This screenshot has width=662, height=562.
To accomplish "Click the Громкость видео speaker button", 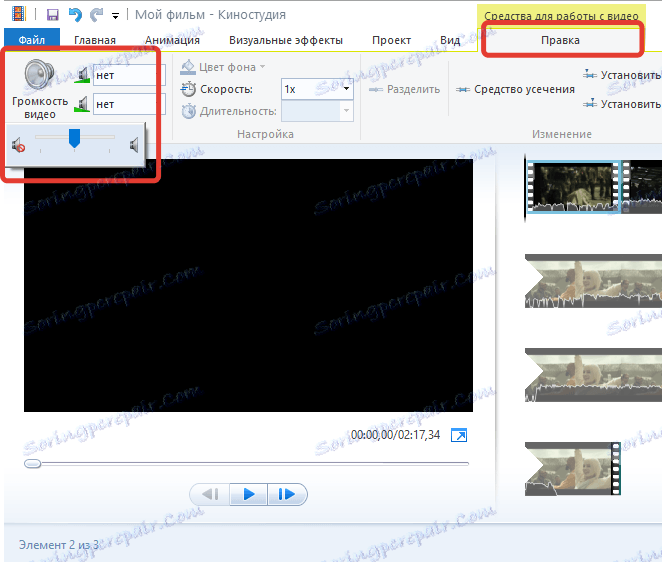I will click(x=40, y=89).
